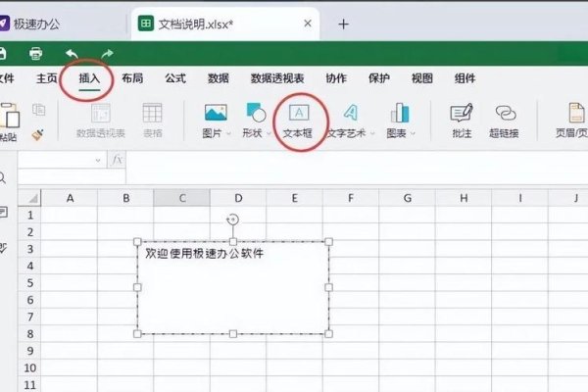Click the right-middle handle of text box

pos(328,287)
